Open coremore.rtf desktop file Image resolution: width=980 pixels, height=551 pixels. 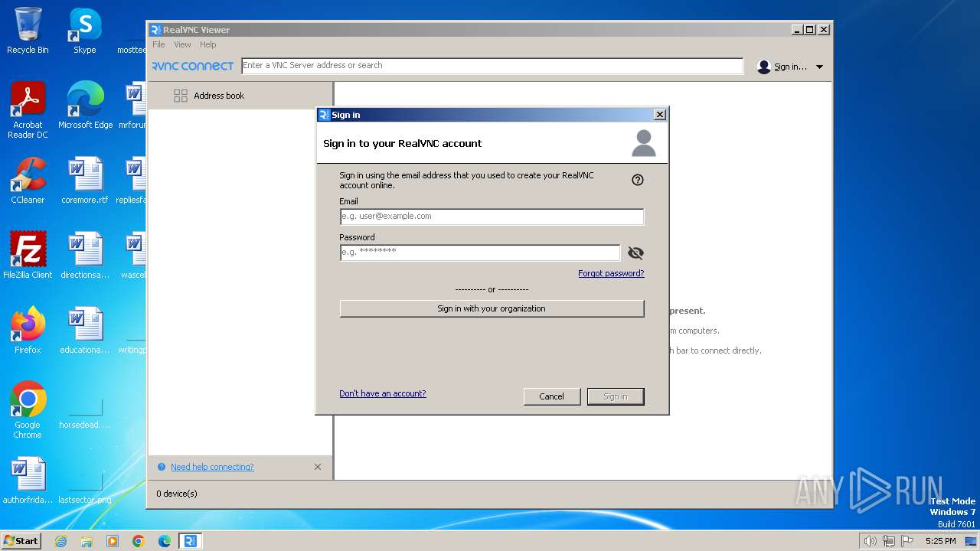pyautogui.click(x=85, y=181)
